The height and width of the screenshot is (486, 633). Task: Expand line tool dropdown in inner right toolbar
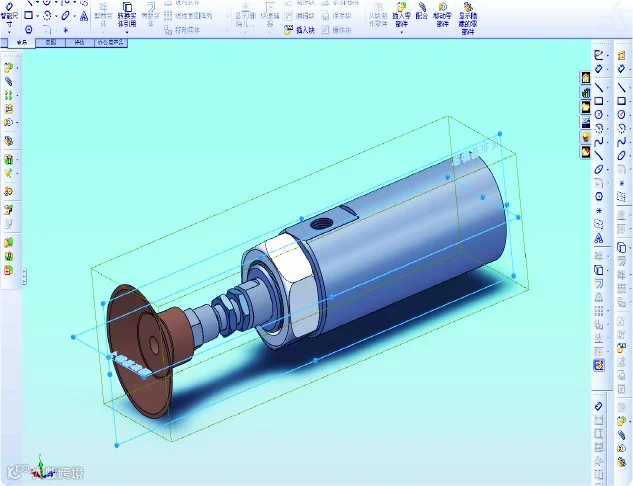tap(607, 87)
